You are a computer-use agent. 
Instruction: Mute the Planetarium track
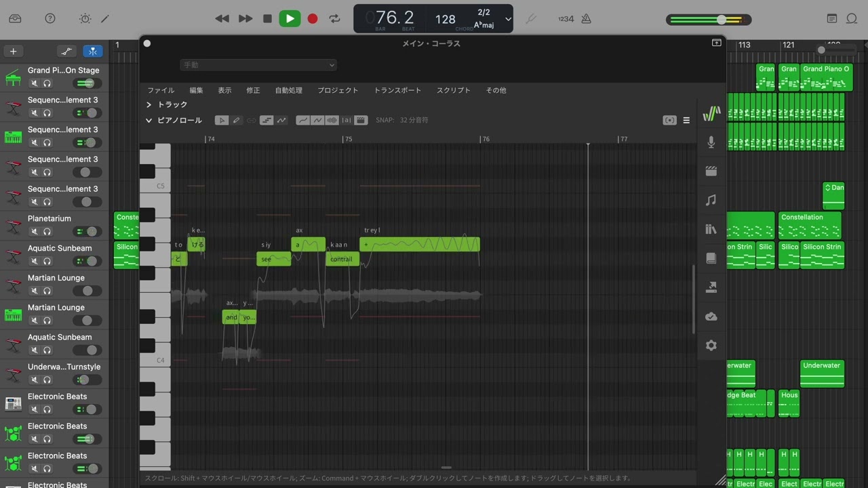[34, 232]
